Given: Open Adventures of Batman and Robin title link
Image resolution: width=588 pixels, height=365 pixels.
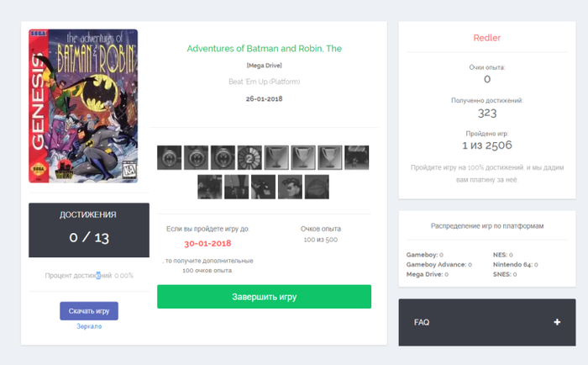Looking at the screenshot, I should point(264,49).
